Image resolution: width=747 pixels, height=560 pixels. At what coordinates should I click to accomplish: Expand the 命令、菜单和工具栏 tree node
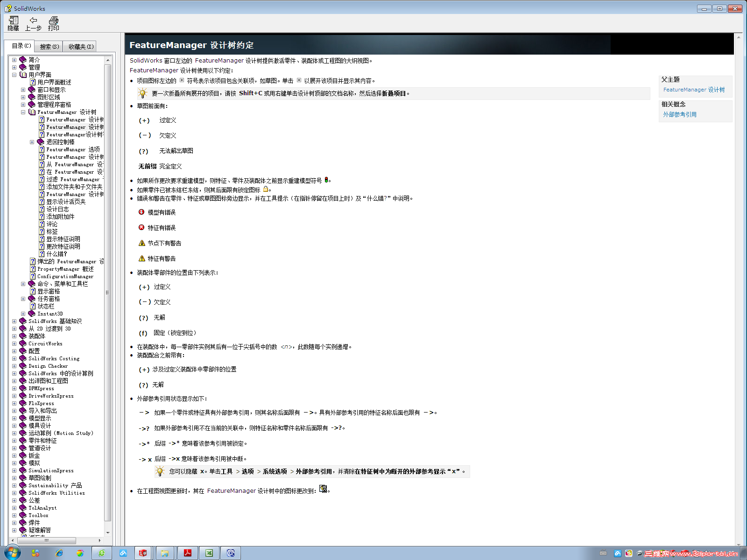tap(23, 284)
